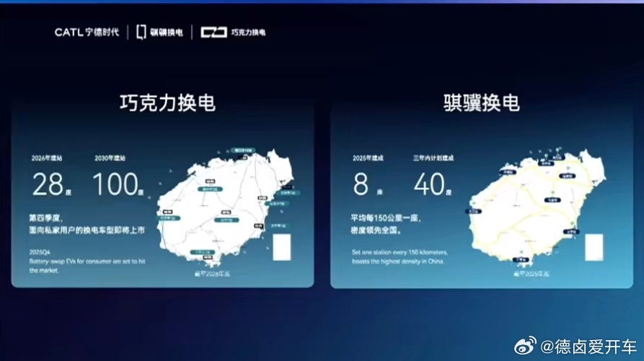Click boasts the highest density in China text
Viewport: 644px width, 361px height.
[x=397, y=261]
